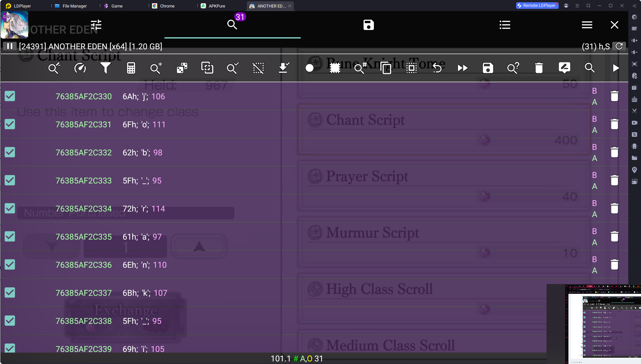Click the region select copy icon
Image resolution: width=641 pixels, height=364 pixels.
tap(207, 68)
